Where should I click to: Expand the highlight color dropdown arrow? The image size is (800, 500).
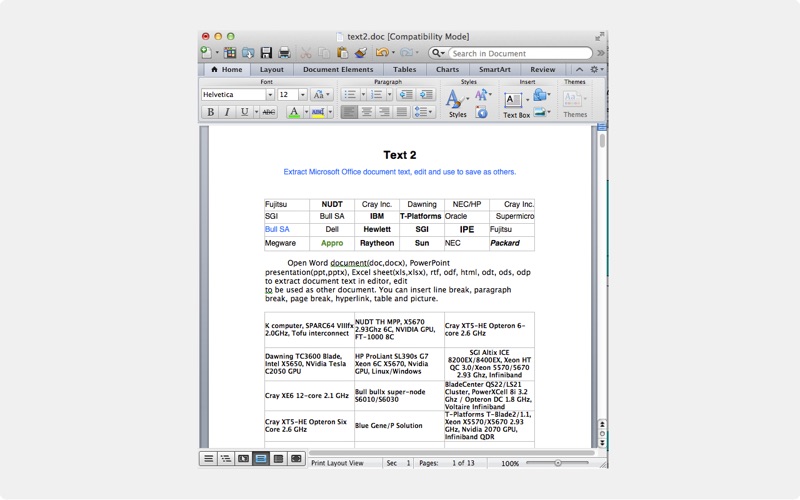pyautogui.click(x=330, y=112)
